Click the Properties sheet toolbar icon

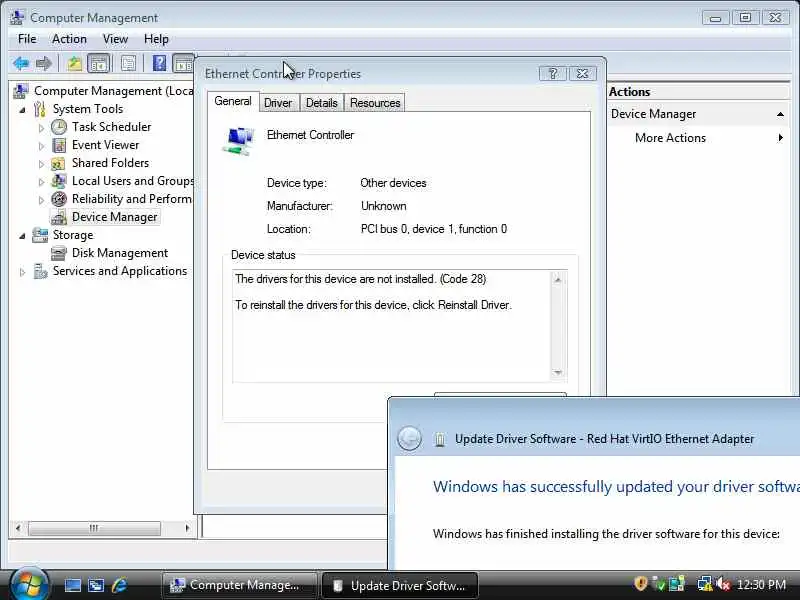(x=128, y=64)
